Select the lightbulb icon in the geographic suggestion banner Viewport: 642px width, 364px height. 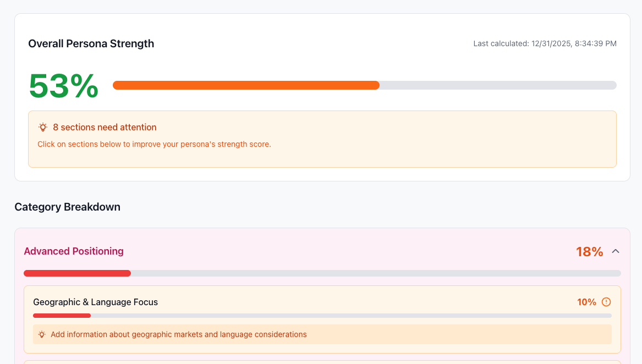point(42,334)
